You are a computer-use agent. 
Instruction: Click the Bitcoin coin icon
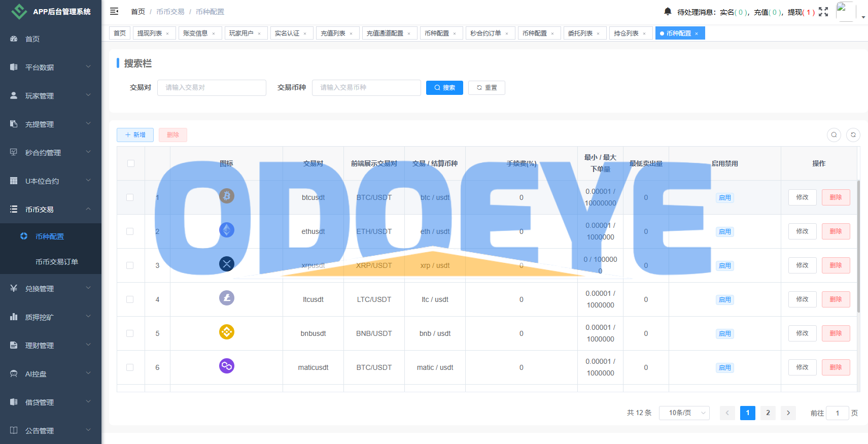click(x=227, y=196)
